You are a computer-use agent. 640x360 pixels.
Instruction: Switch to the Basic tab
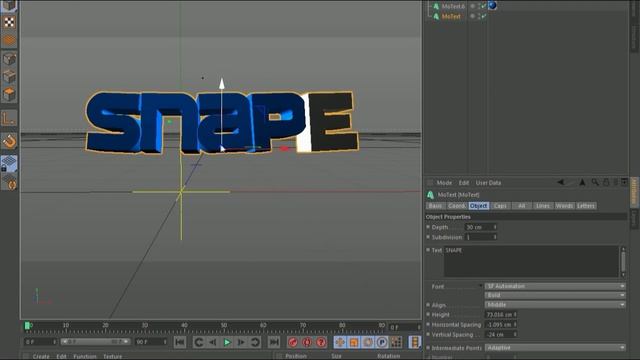point(435,206)
